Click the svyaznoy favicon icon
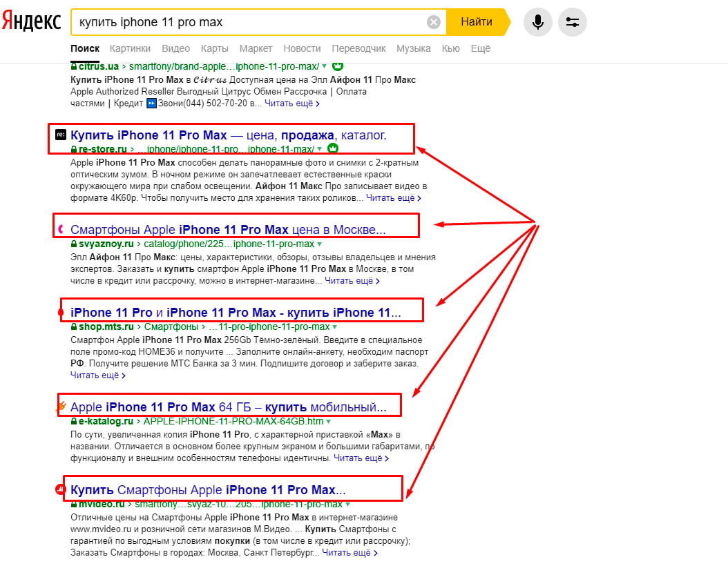 61,229
